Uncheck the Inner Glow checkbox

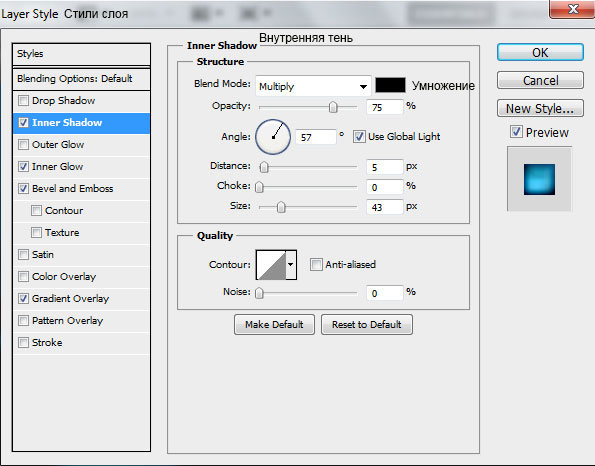coord(24,167)
